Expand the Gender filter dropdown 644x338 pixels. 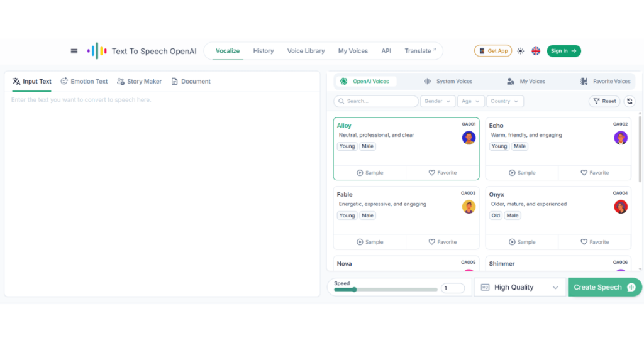pyautogui.click(x=438, y=101)
